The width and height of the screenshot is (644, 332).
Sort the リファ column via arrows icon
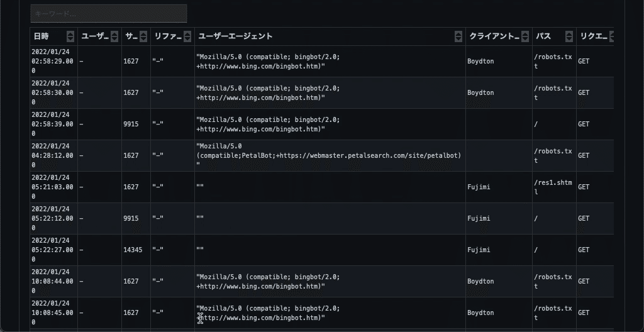pyautogui.click(x=187, y=36)
